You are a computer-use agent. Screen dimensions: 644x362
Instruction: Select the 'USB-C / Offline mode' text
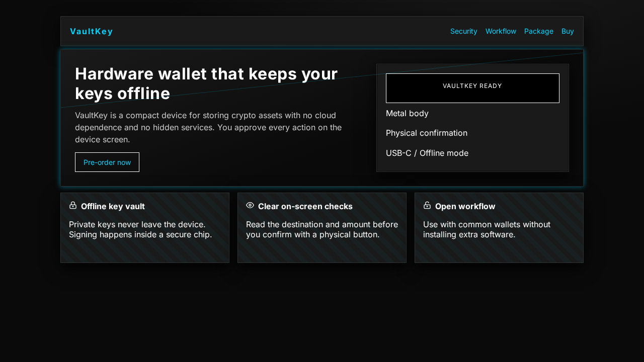(x=427, y=153)
